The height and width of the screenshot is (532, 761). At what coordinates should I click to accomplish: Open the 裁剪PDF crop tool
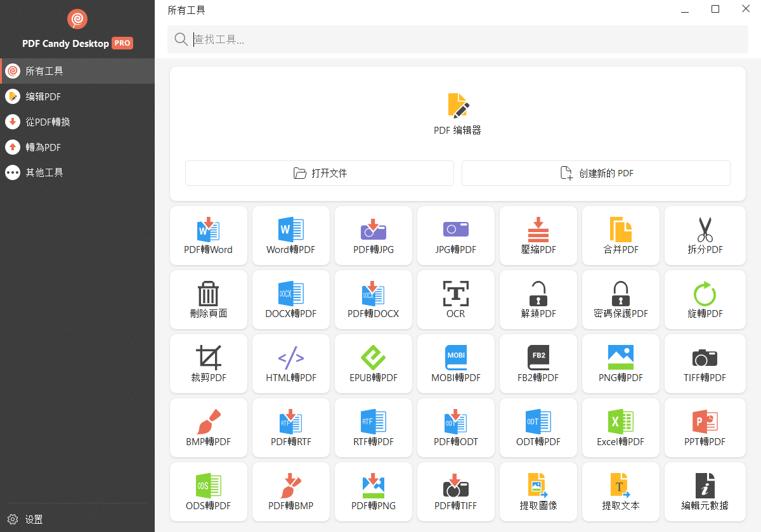(x=208, y=363)
